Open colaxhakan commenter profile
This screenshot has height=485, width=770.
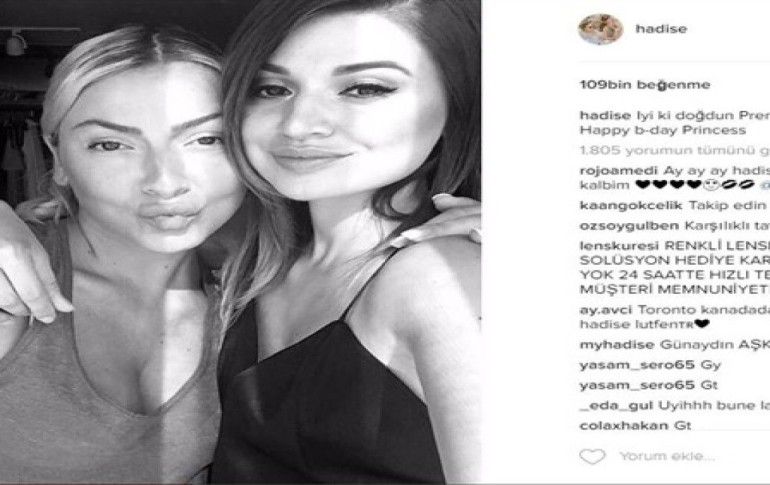tap(624, 426)
